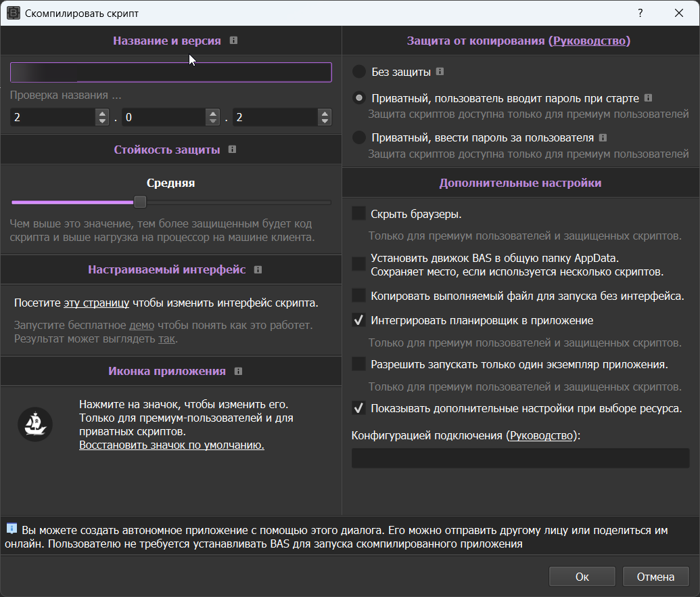Screen dimensions: 700x597
Task: Enable the 'Скрыть браузеры' checkbox
Action: click(358, 213)
